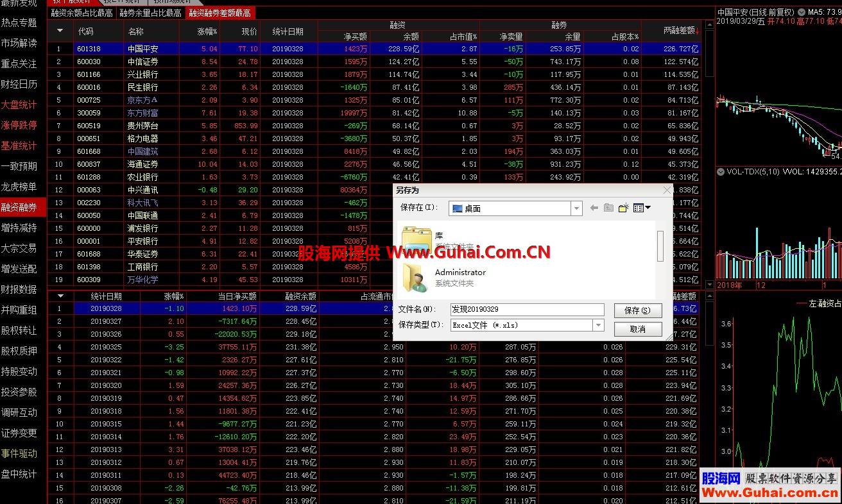Open the round menu icon beside VOL-TDX
Image resolution: width=842 pixels, height=504 pixels.
[721, 172]
